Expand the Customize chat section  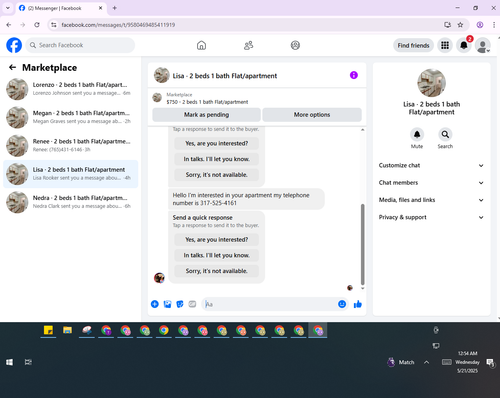point(431,165)
